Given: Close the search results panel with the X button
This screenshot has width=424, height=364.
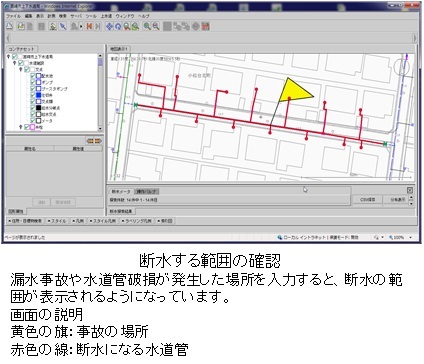Looking at the screenshot, I should (410, 190).
